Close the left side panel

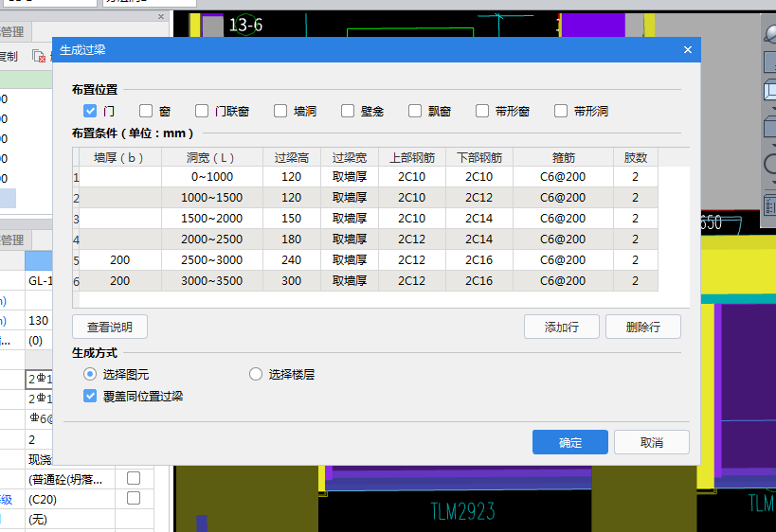[x=161, y=17]
